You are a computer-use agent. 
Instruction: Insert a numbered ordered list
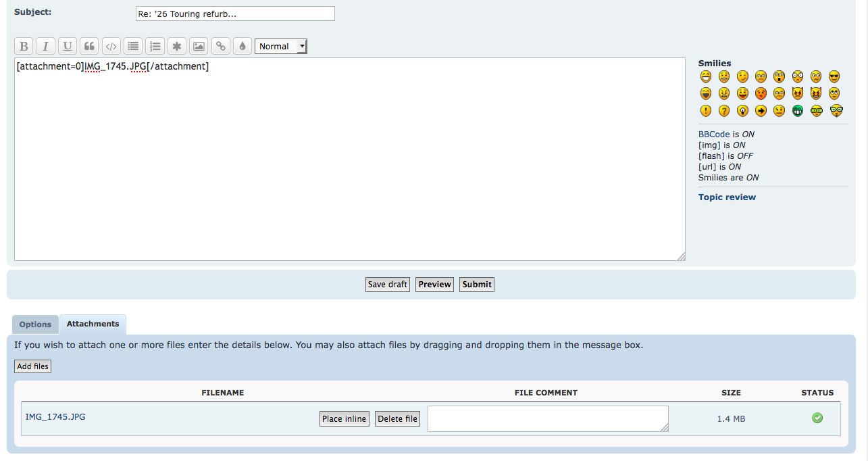(155, 46)
